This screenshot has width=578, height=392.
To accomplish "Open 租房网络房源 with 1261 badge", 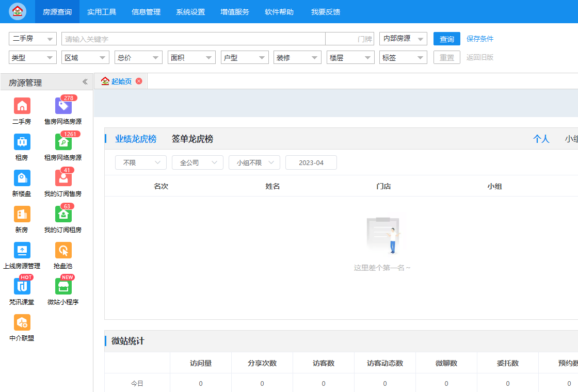I will pyautogui.click(x=63, y=142).
